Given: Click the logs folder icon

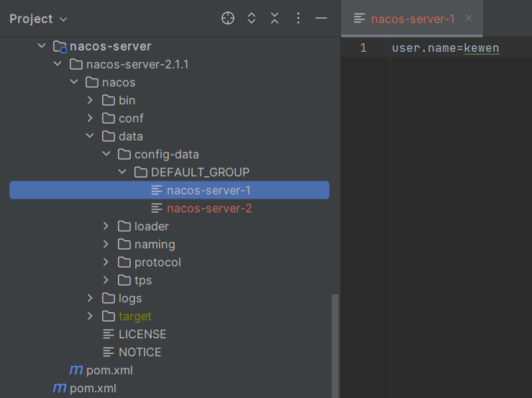Looking at the screenshot, I should pos(109,298).
